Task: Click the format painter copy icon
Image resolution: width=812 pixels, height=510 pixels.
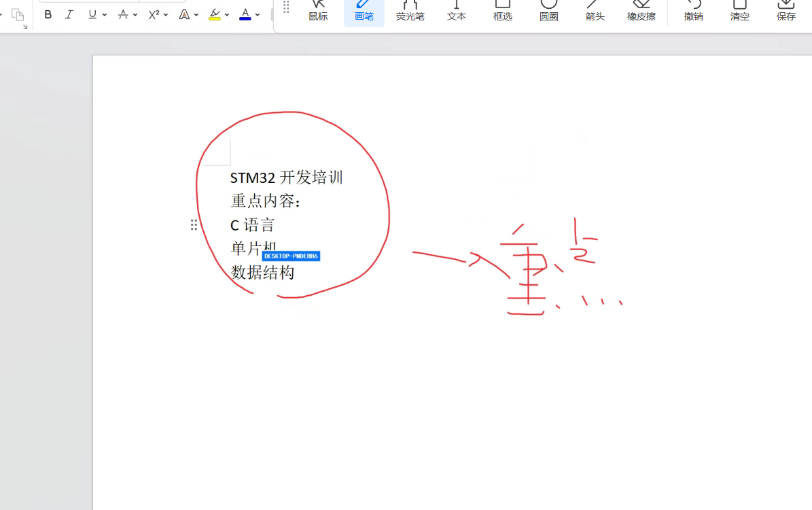Action: (18, 14)
